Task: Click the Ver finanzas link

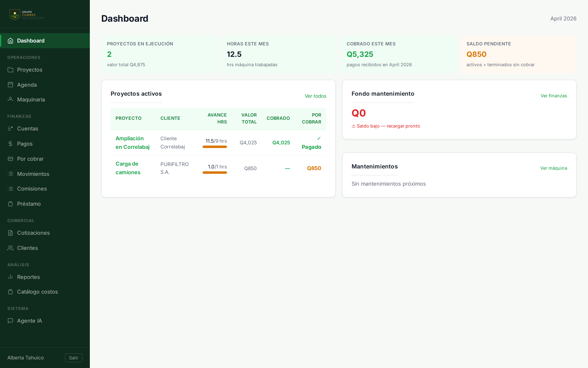Action: 554,96
